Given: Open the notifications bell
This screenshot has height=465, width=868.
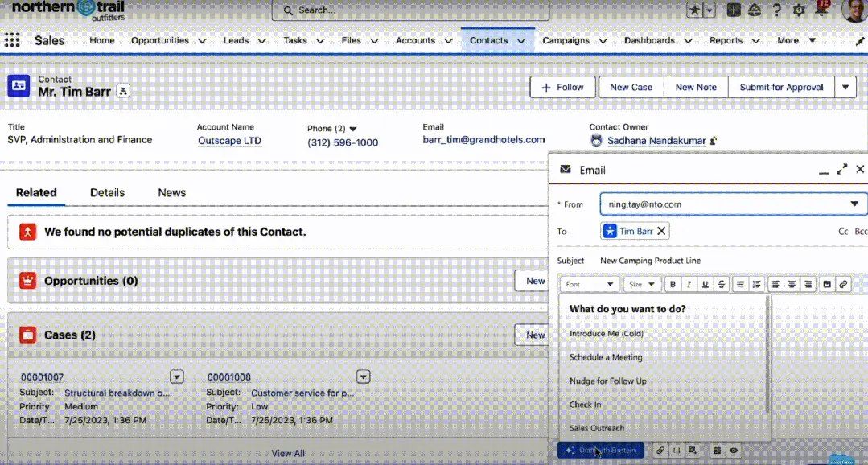Looking at the screenshot, I should (x=821, y=9).
